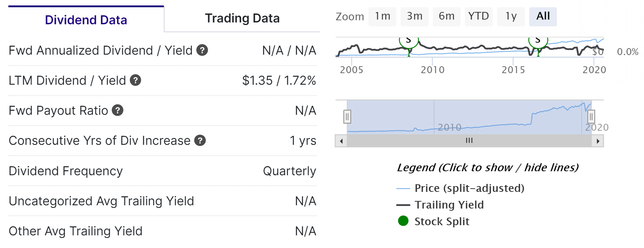This screenshot has height=248, width=644.
Task: Click the 2016 stock split marker
Action: coord(538,41)
